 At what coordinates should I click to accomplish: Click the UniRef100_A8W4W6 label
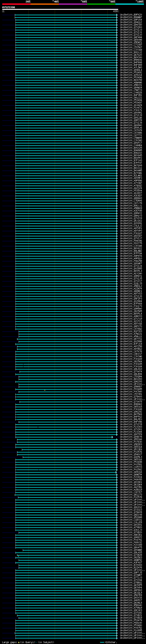tap(131, 82)
